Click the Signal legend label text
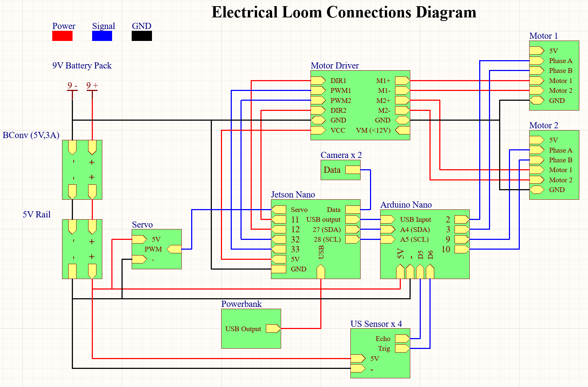 (x=103, y=26)
